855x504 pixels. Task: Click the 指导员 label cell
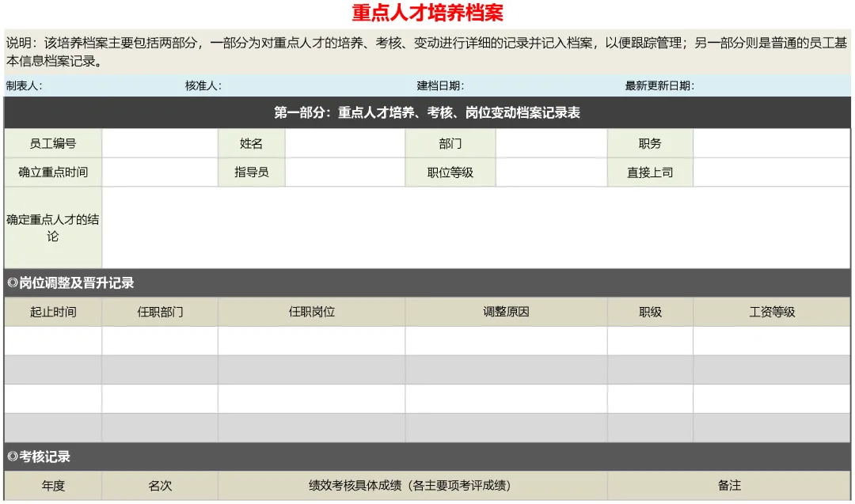pyautogui.click(x=252, y=172)
